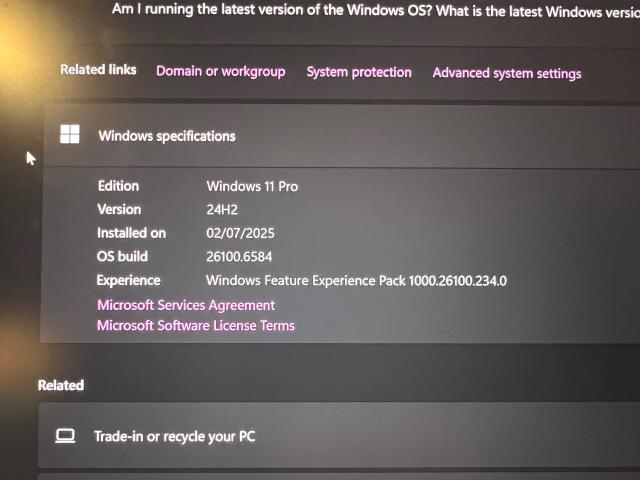
Task: Click the Related section heading
Action: pos(61,385)
